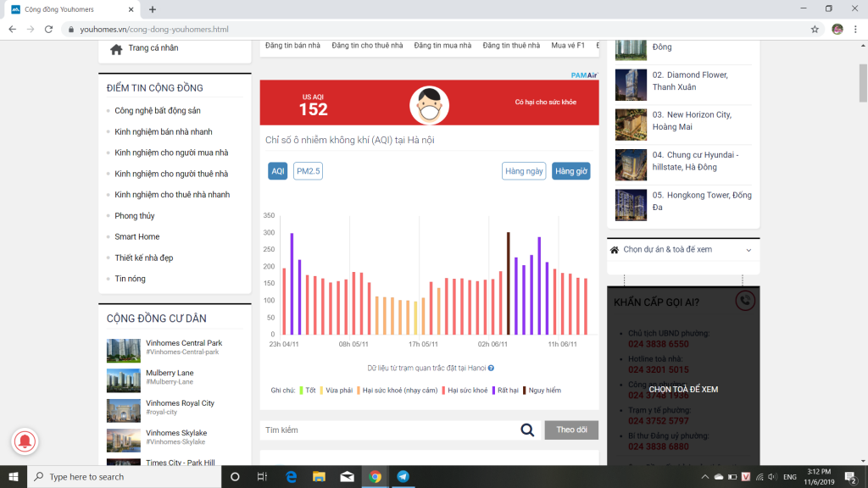
Task: Open Telegram from the taskbar
Action: coord(403,476)
